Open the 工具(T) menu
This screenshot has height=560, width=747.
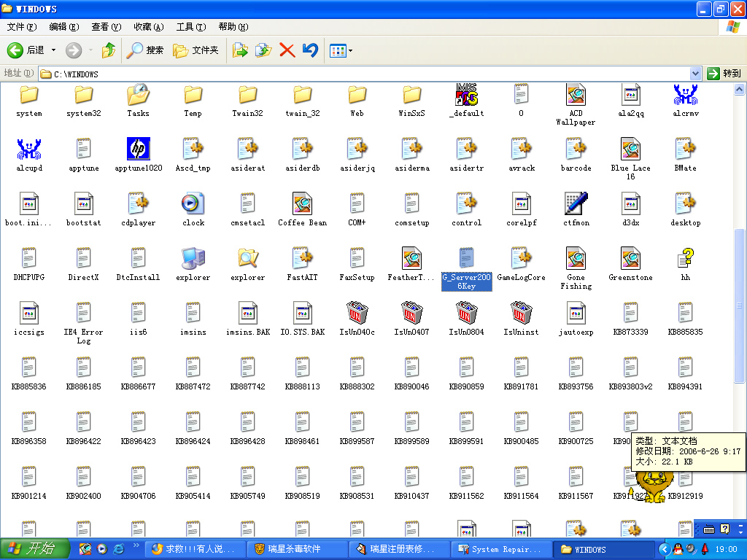point(190,27)
